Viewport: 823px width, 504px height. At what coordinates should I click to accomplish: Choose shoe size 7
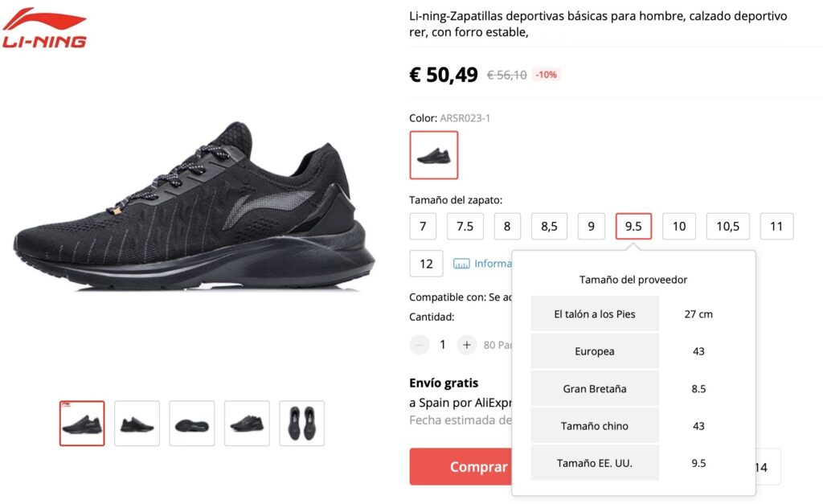click(x=423, y=226)
